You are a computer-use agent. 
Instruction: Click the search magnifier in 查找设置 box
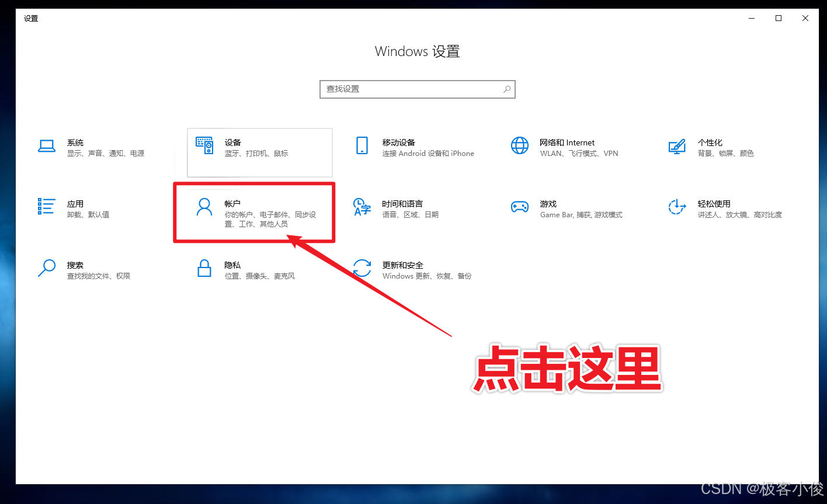coord(507,89)
